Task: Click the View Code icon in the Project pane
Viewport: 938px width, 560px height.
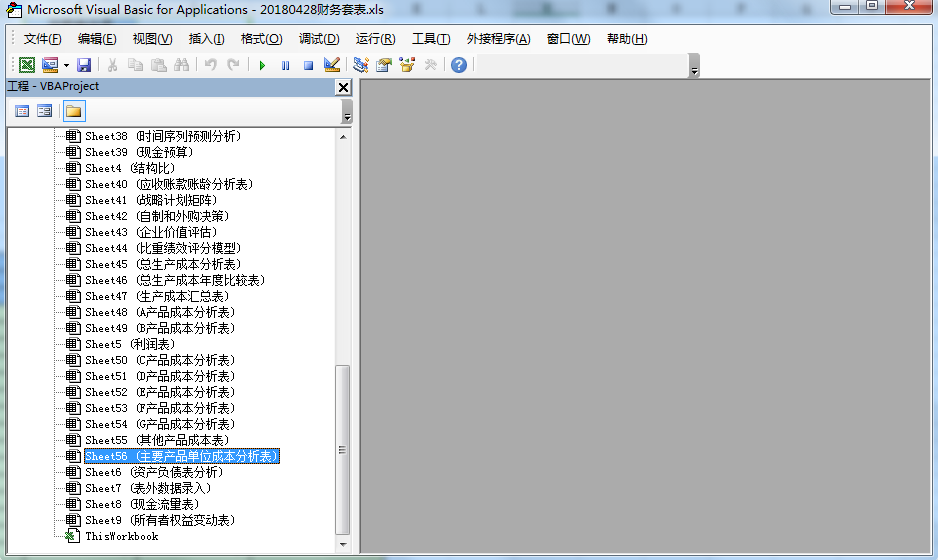Action: coord(22,111)
